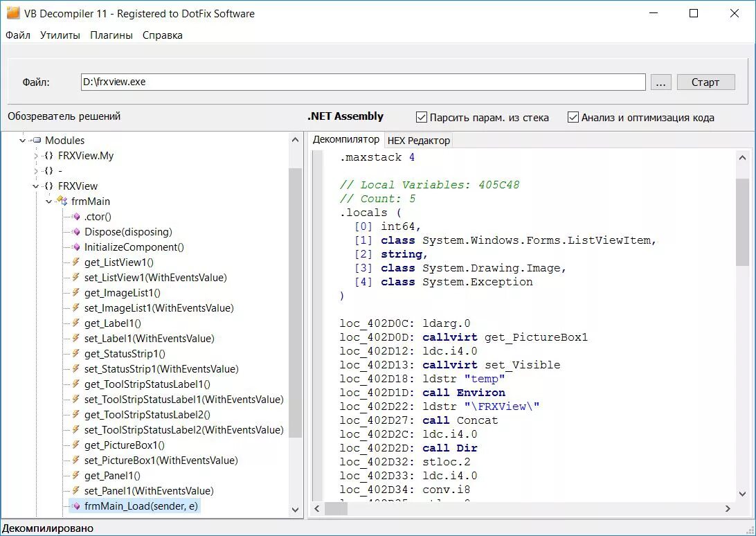Image resolution: width=756 pixels, height=536 pixels.
Task: Click the Dispose(disposing) method icon
Action: click(x=76, y=232)
